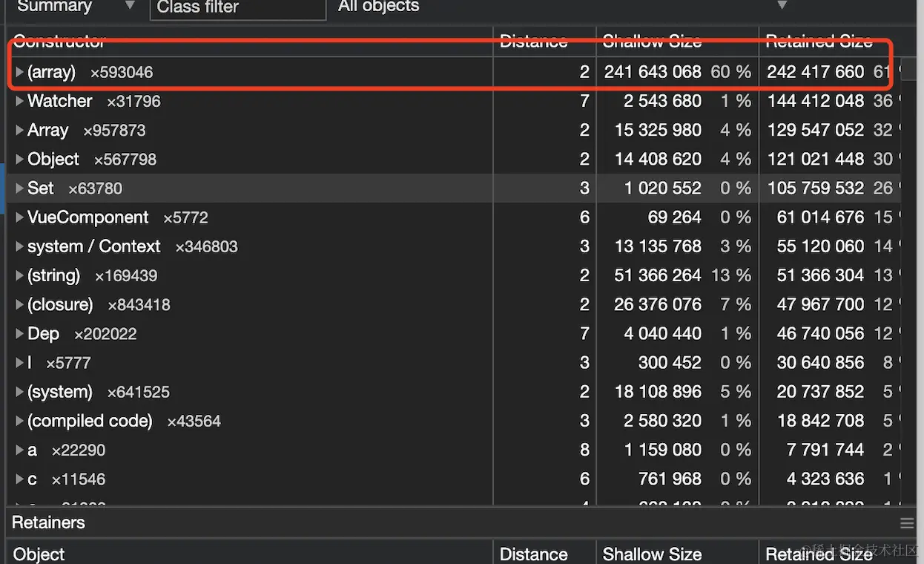Sort by top Shallow Size column header
This screenshot has height=564, width=924.
[652, 42]
